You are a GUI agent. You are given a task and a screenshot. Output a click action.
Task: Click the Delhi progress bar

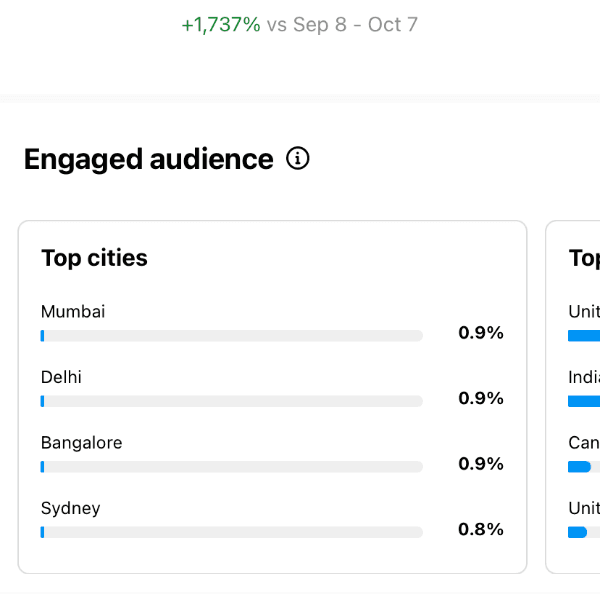pyautogui.click(x=231, y=401)
